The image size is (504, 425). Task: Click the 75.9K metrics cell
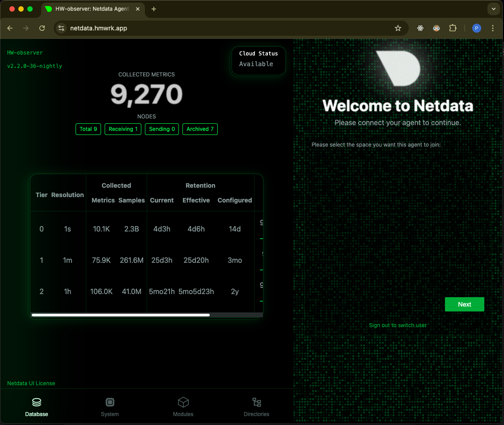[101, 260]
